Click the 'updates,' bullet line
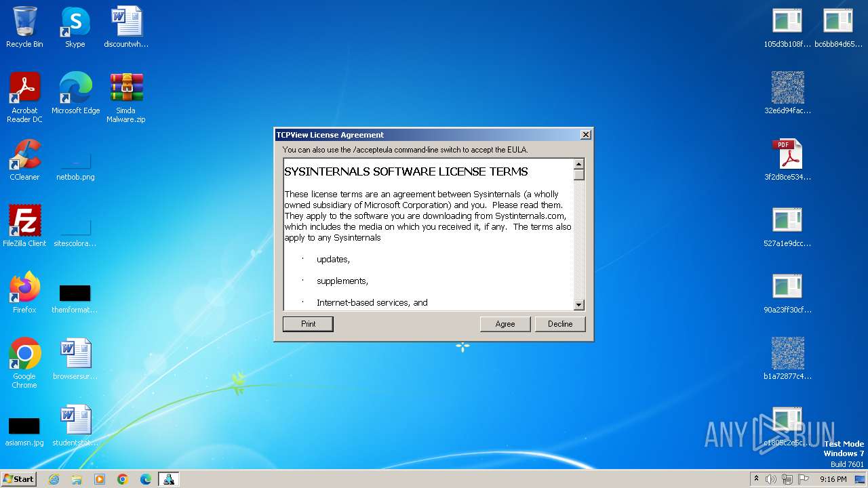The image size is (868, 488). point(333,260)
